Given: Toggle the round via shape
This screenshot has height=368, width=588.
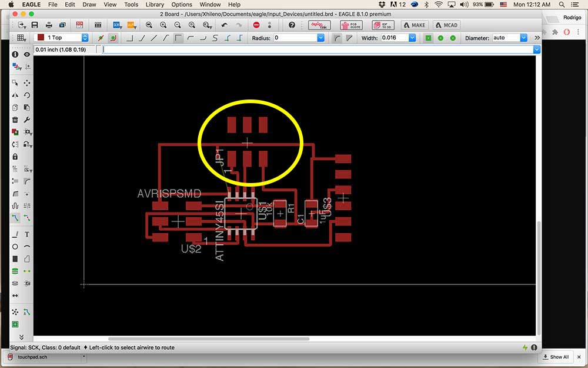Looking at the screenshot, I should [x=440, y=38].
